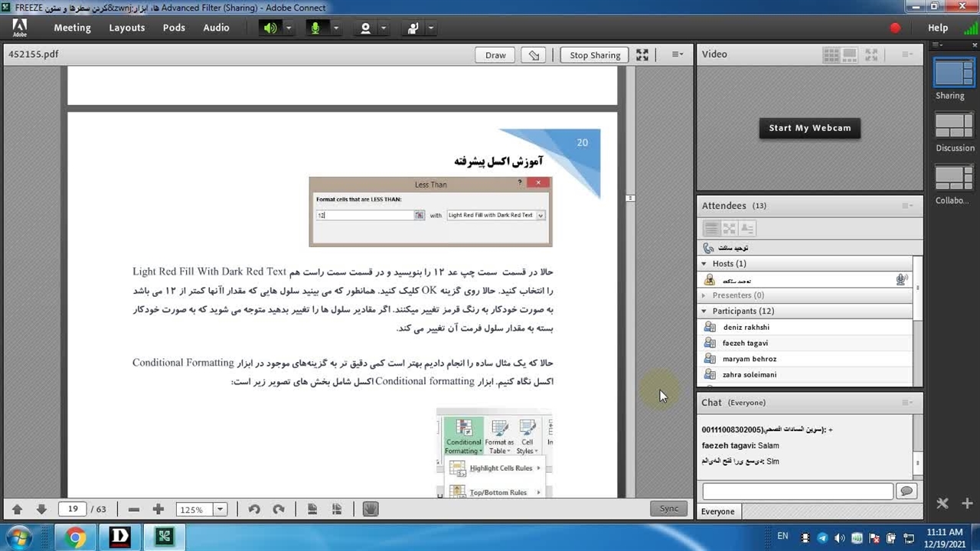Viewport: 980px width, 551px height.
Task: Open the 125% zoom level dropdown
Action: click(x=220, y=510)
